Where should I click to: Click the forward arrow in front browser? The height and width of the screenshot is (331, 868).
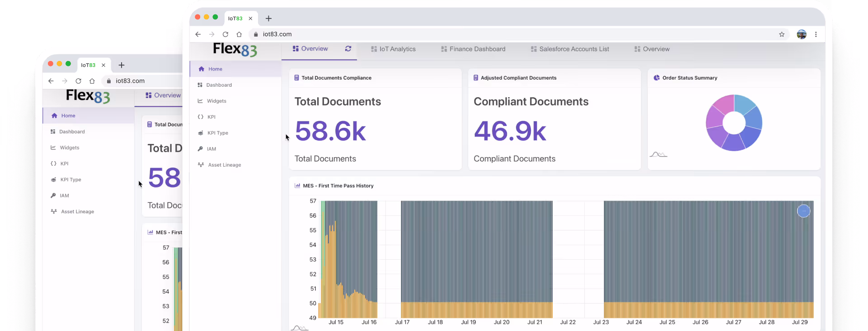point(211,34)
